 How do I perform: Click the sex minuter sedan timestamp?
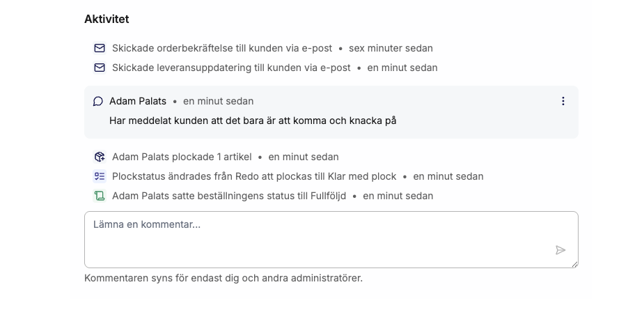pyautogui.click(x=391, y=48)
